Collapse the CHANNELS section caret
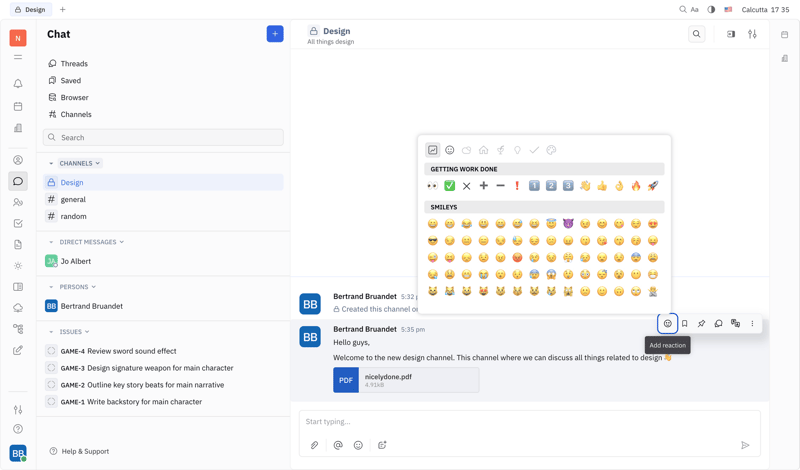The height and width of the screenshot is (470, 800). click(x=51, y=163)
